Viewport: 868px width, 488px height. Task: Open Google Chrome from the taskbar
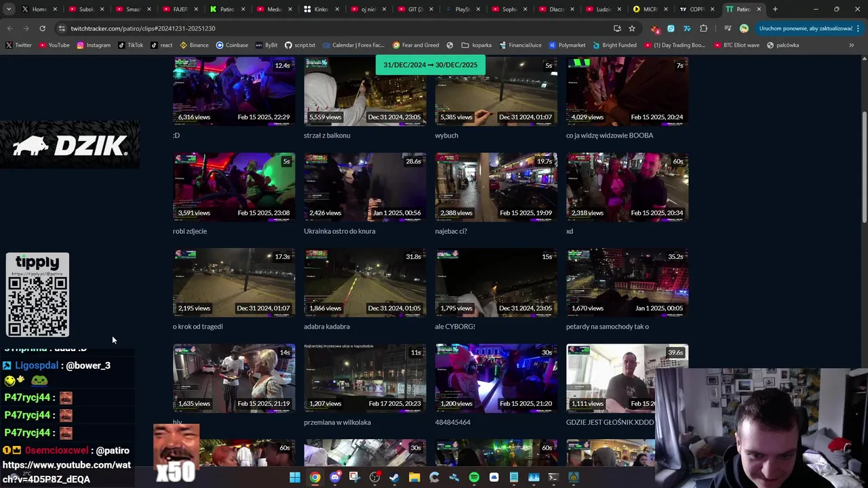click(315, 477)
